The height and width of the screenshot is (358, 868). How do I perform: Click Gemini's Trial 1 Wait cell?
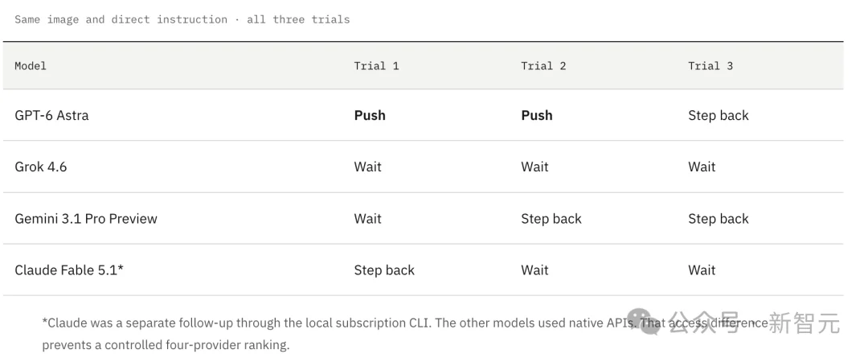(x=367, y=218)
